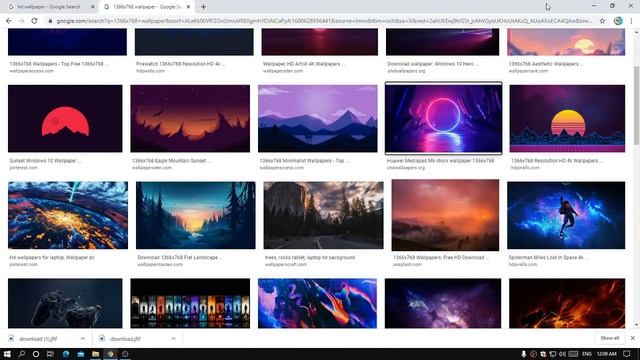The width and height of the screenshot is (640, 360).
Task: Open Cortana circle icon on taskbar
Action: [36, 354]
